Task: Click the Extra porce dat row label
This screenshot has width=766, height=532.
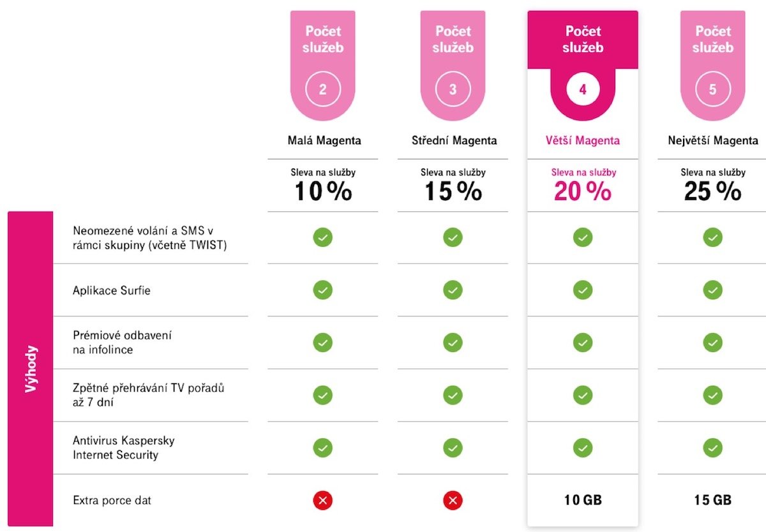Action: click(112, 500)
